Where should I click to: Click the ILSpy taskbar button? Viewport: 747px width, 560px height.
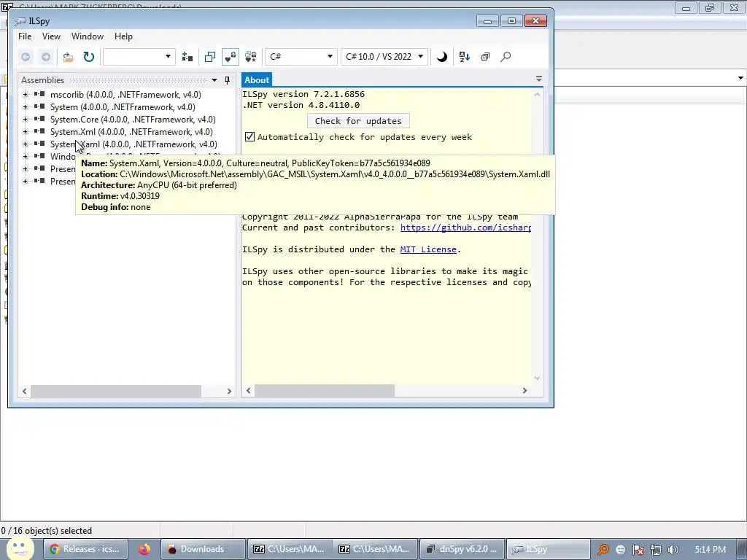coord(548,549)
